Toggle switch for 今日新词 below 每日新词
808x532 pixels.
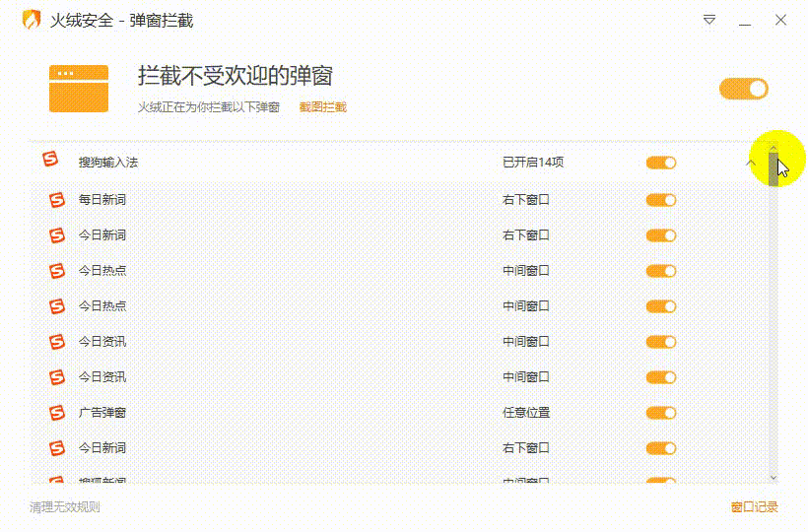(661, 235)
